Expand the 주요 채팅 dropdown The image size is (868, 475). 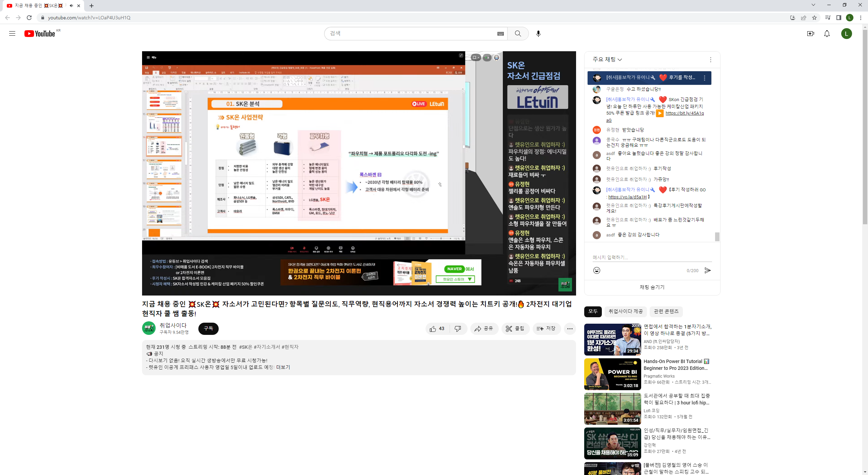pos(607,59)
